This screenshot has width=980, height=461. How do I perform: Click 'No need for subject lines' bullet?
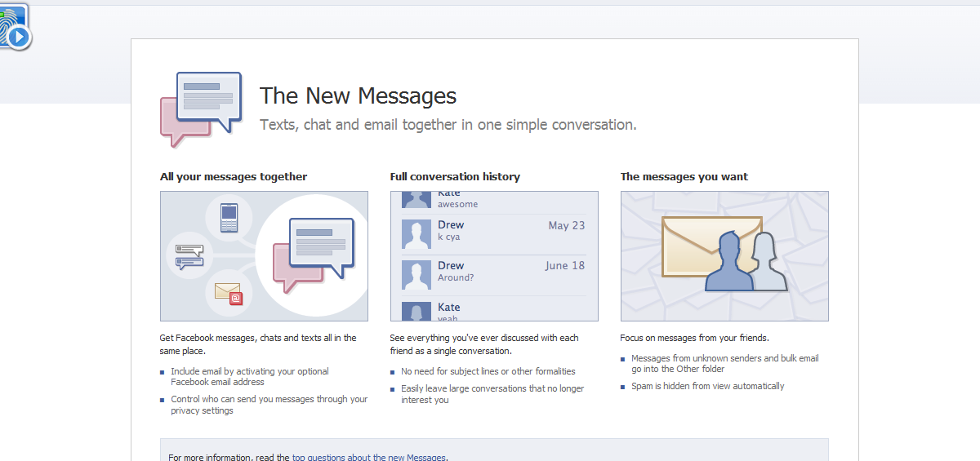click(488, 371)
